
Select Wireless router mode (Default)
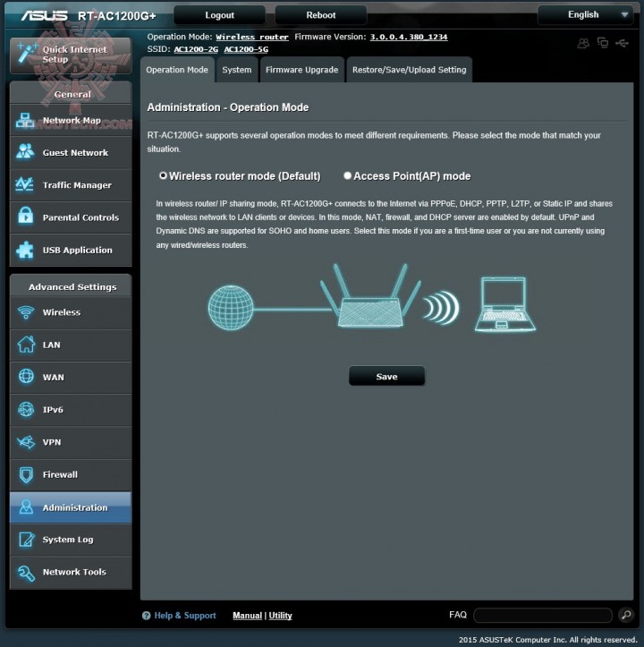click(x=163, y=175)
